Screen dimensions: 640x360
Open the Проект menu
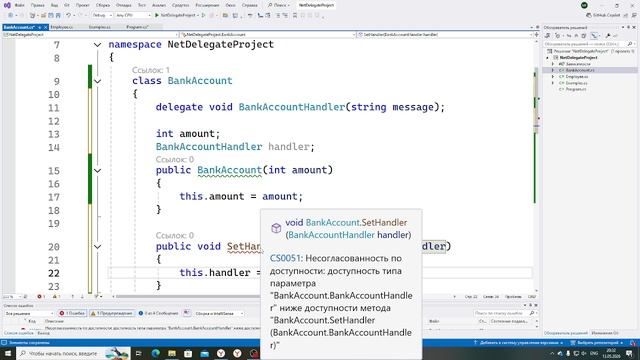[82, 5]
